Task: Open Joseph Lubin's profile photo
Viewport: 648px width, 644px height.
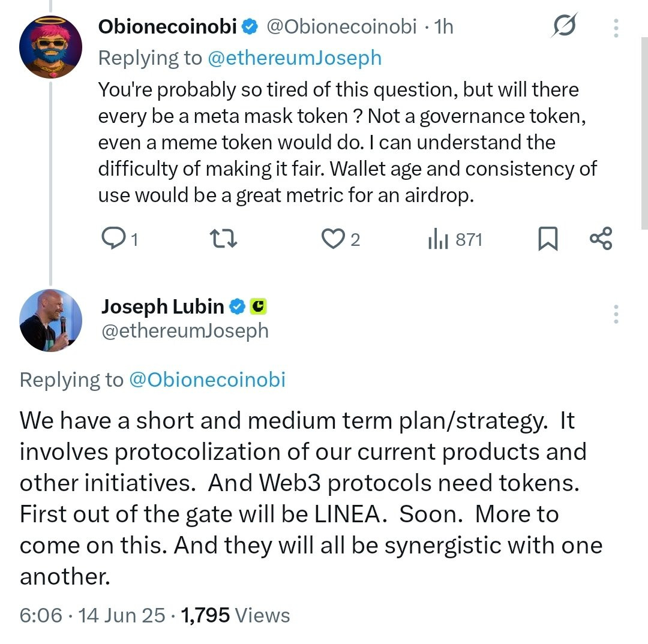Action: (50, 321)
